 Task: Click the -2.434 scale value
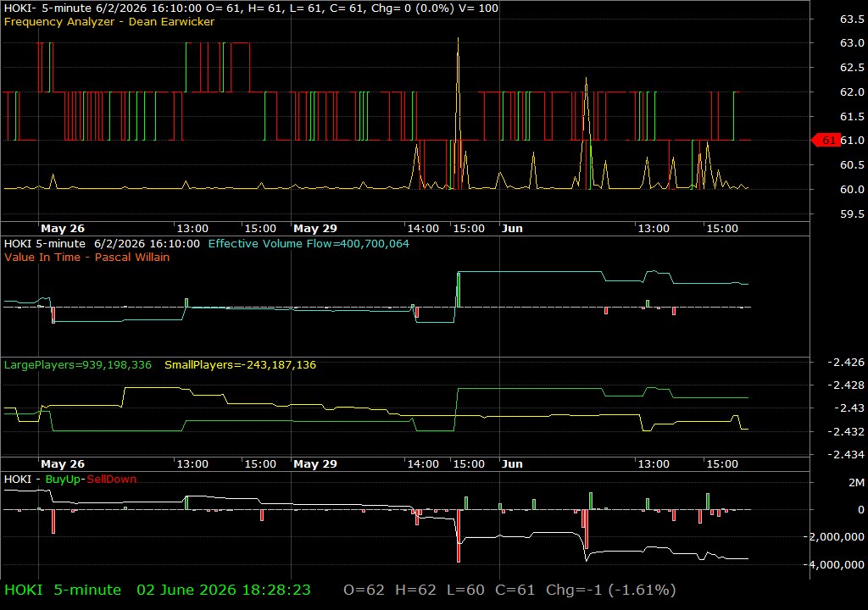(x=845, y=454)
